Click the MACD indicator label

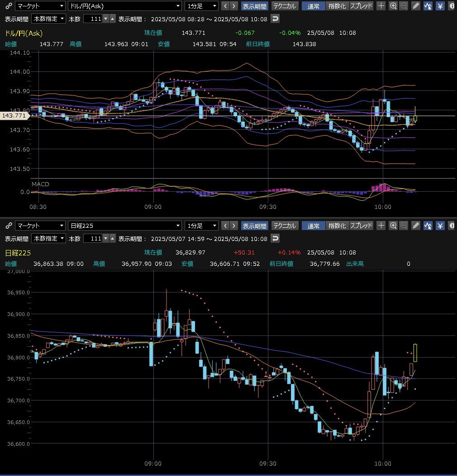point(40,184)
